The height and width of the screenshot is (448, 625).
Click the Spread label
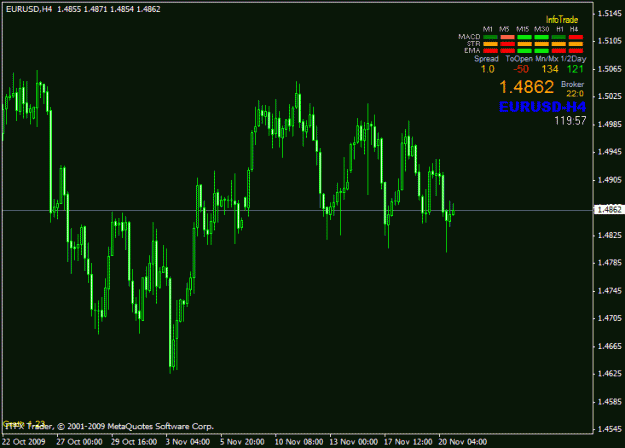tap(486, 59)
